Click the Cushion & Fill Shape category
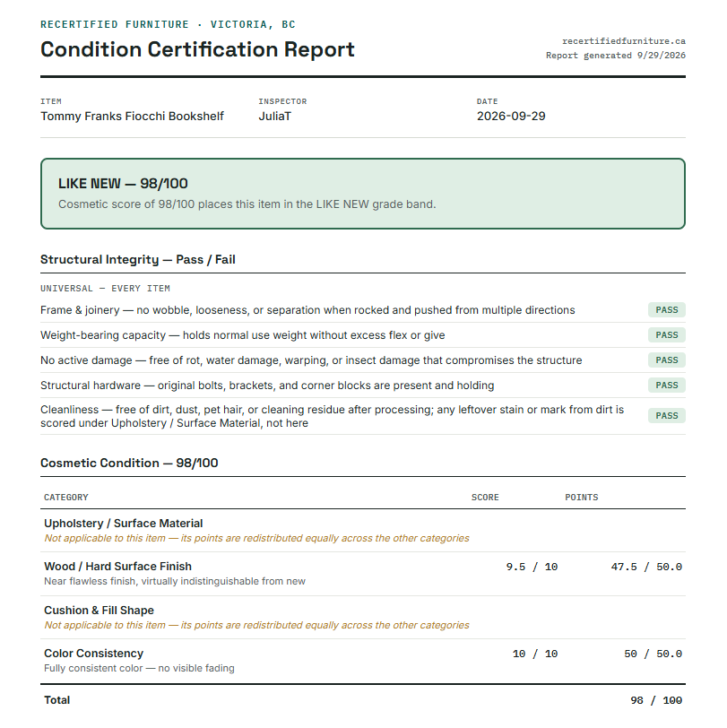 [99, 610]
